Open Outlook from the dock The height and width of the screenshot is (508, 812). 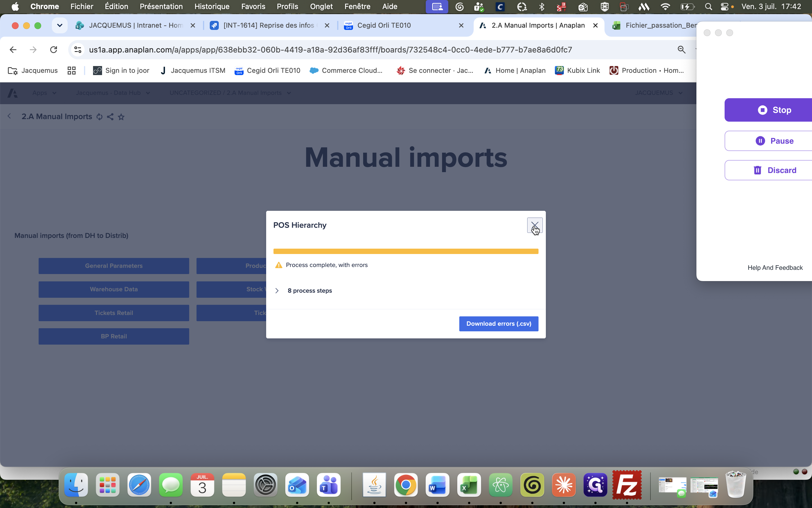pyautogui.click(x=297, y=485)
